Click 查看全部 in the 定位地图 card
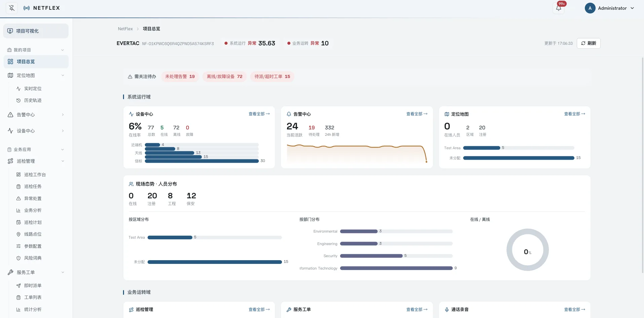 pyautogui.click(x=575, y=114)
